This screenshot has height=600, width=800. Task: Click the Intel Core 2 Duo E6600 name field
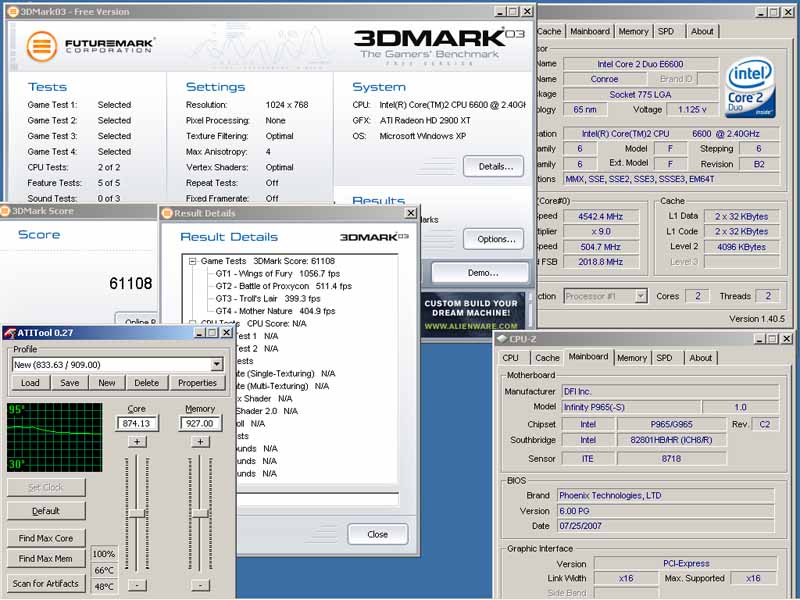click(640, 64)
